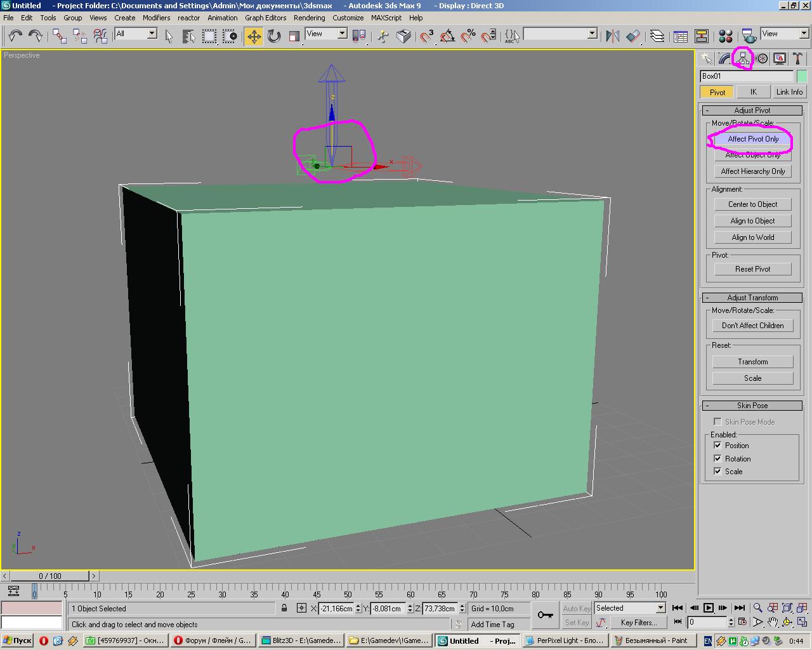Toggle the Angle Snap icon
The height and width of the screenshot is (650, 812).
448,36
